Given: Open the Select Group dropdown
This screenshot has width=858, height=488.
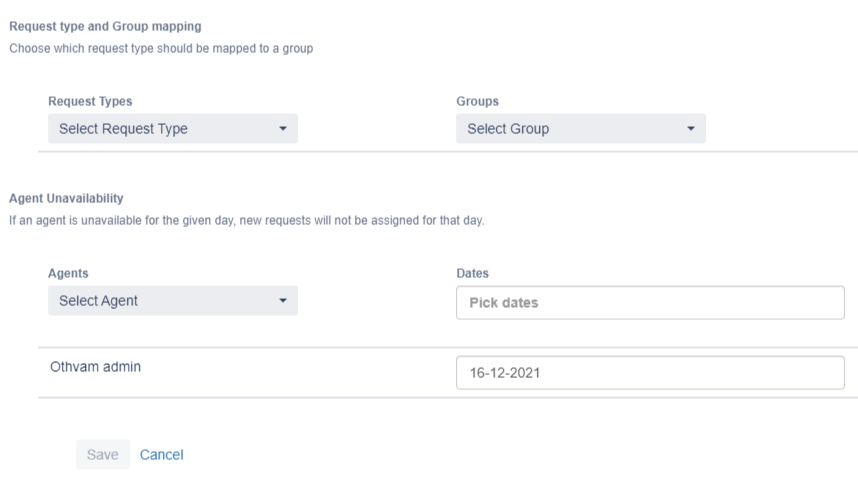Looking at the screenshot, I should coord(580,128).
